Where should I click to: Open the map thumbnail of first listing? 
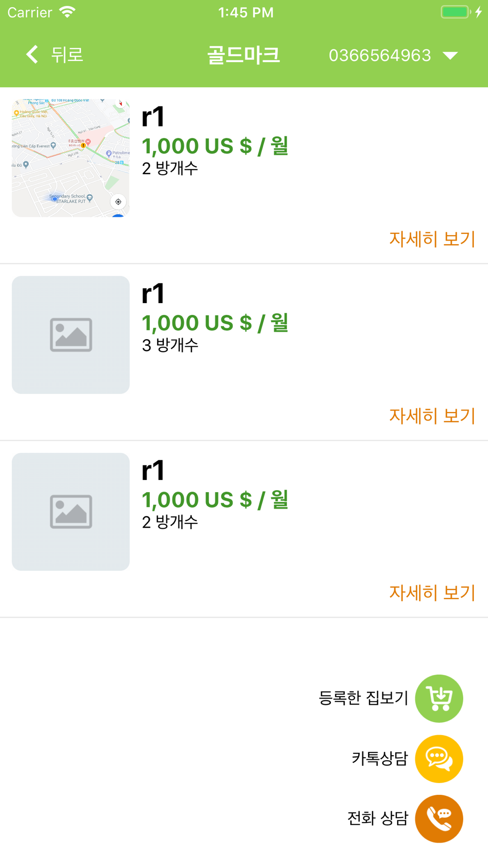[71, 158]
